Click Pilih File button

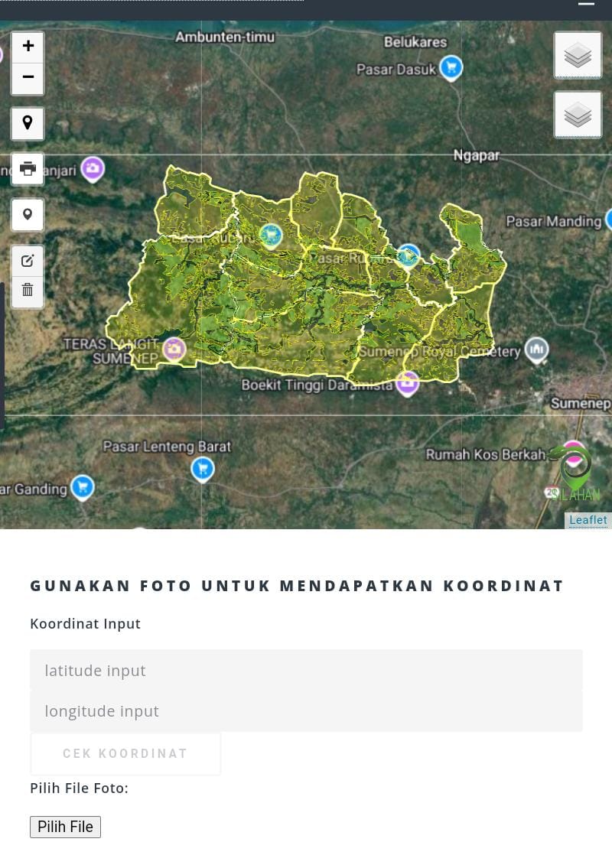(65, 827)
